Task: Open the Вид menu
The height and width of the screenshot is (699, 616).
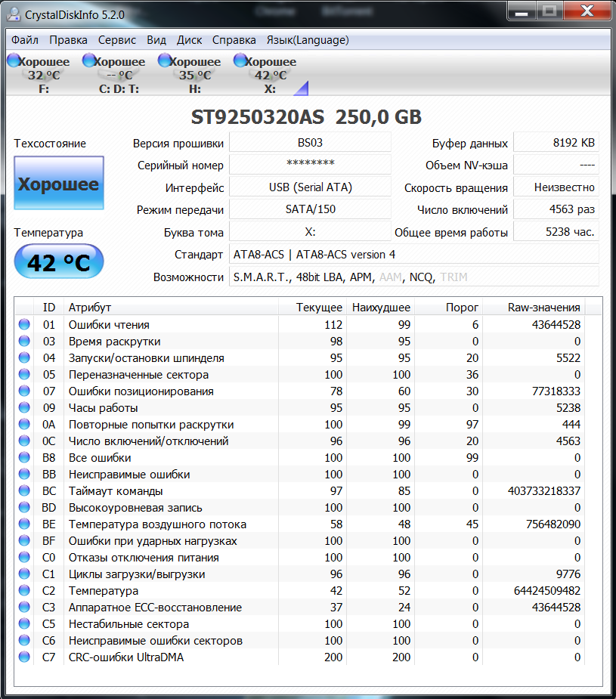Action: [x=156, y=40]
